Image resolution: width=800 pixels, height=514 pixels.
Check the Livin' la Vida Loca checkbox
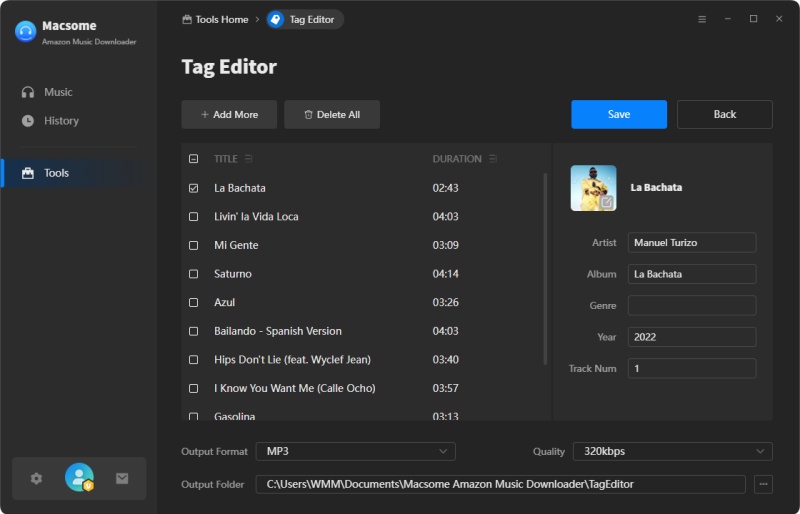(x=193, y=216)
